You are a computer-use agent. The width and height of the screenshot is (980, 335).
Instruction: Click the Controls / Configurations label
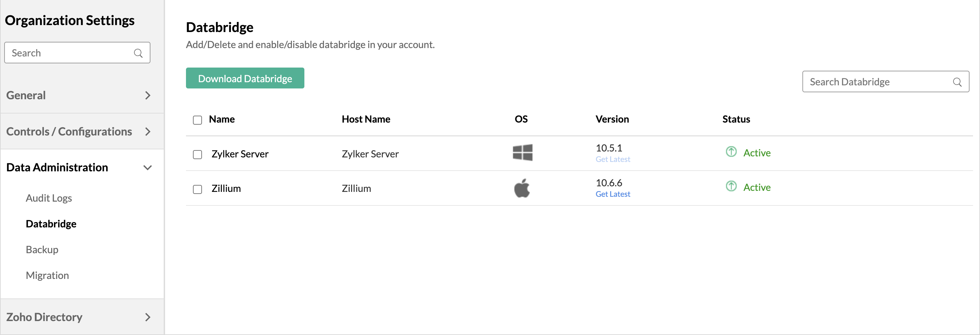pyautogui.click(x=69, y=131)
